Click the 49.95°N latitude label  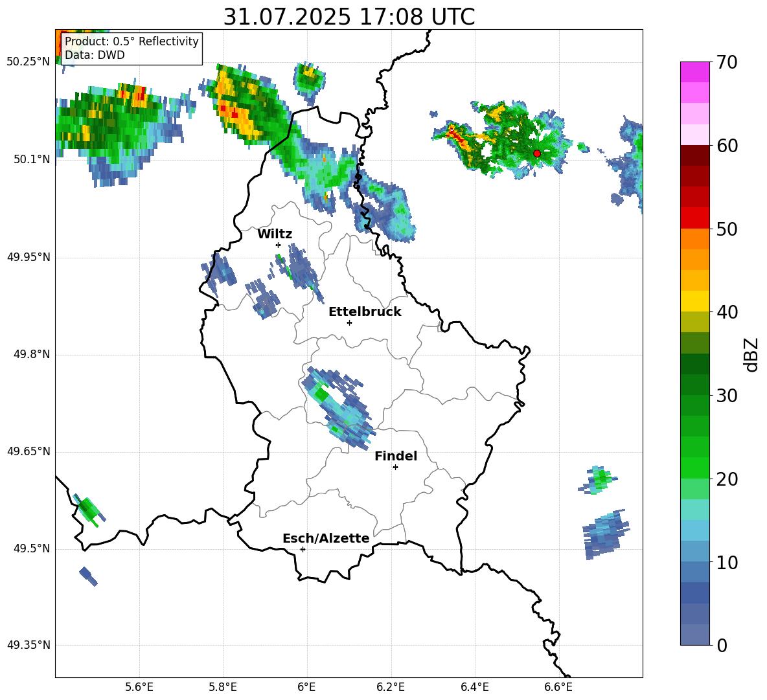click(29, 257)
